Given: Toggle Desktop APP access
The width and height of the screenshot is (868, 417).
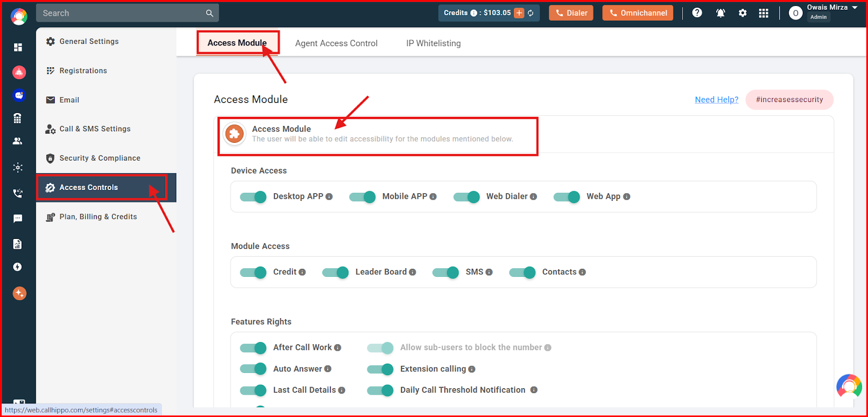Looking at the screenshot, I should 253,197.
